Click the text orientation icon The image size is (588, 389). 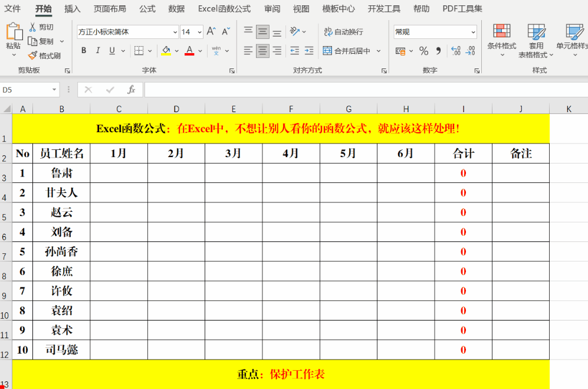point(295,31)
